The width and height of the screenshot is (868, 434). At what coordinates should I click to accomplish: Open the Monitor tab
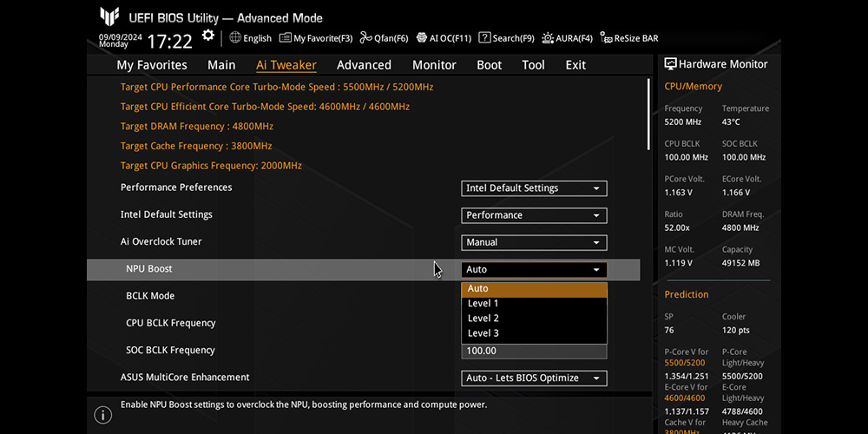(434, 65)
